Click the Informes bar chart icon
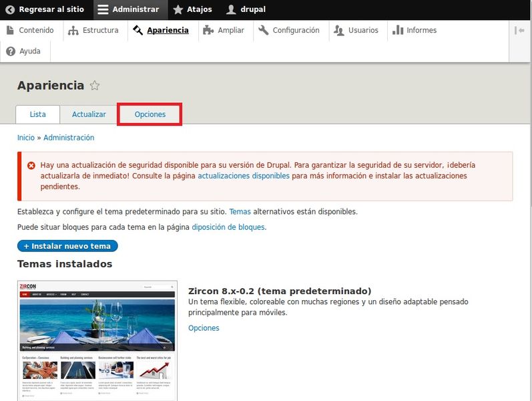Image resolution: width=532 pixels, height=401 pixels. click(398, 30)
